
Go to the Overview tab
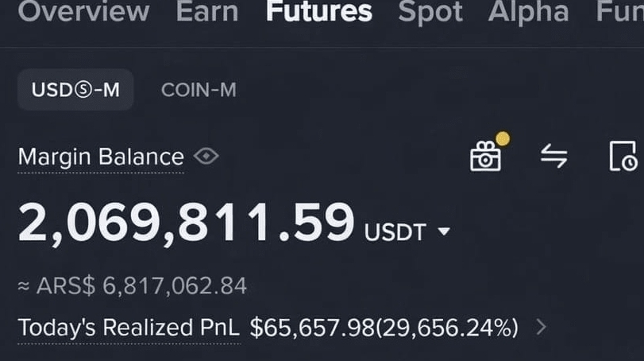(x=83, y=11)
